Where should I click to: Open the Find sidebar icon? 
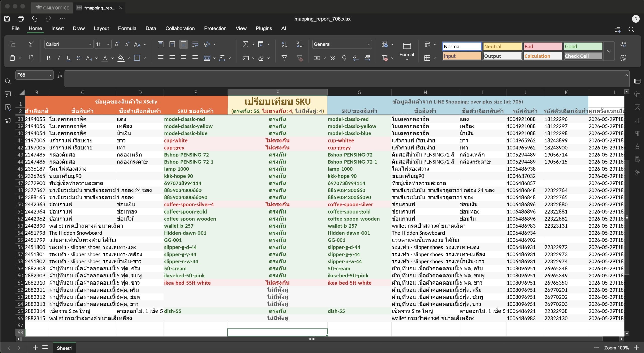(8, 81)
